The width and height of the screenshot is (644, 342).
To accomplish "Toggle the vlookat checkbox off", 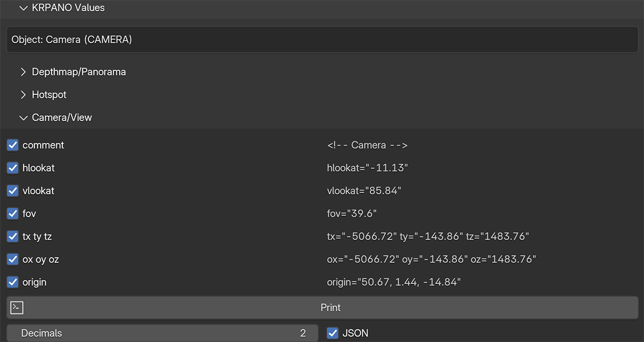I will click(x=13, y=191).
